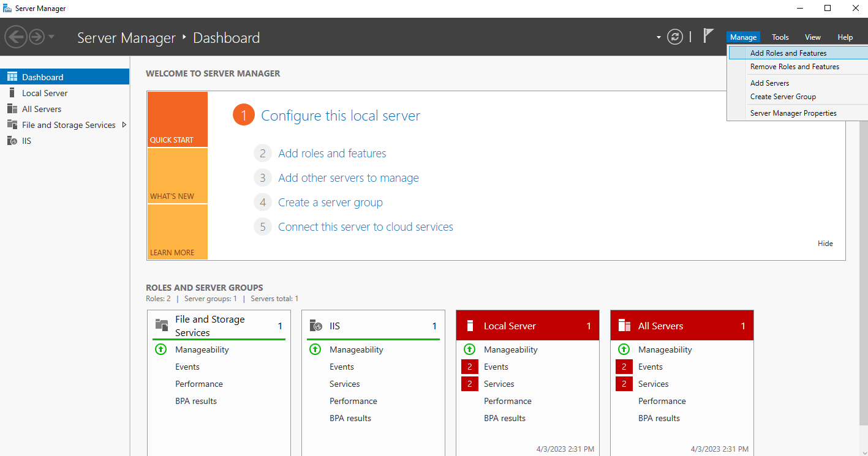The image size is (868, 456).
Task: Click the forward navigation arrow
Action: (37, 37)
